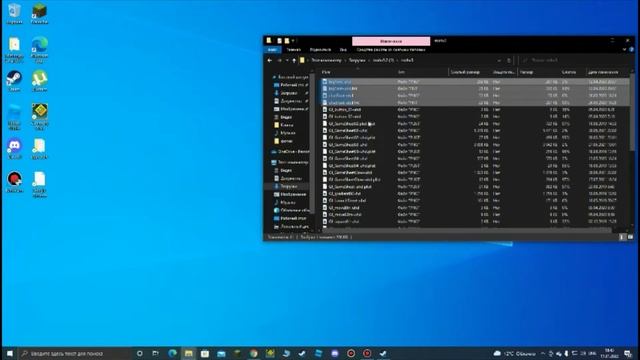Open Discord from the taskbar
Image resolution: width=640 pixels, height=360 pixels.
[335, 353]
